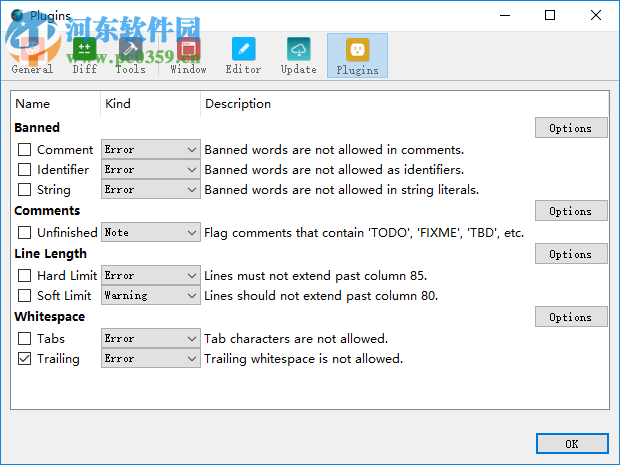This screenshot has height=465, width=620.
Task: Open the Identifier kind dropdown
Action: click(151, 169)
